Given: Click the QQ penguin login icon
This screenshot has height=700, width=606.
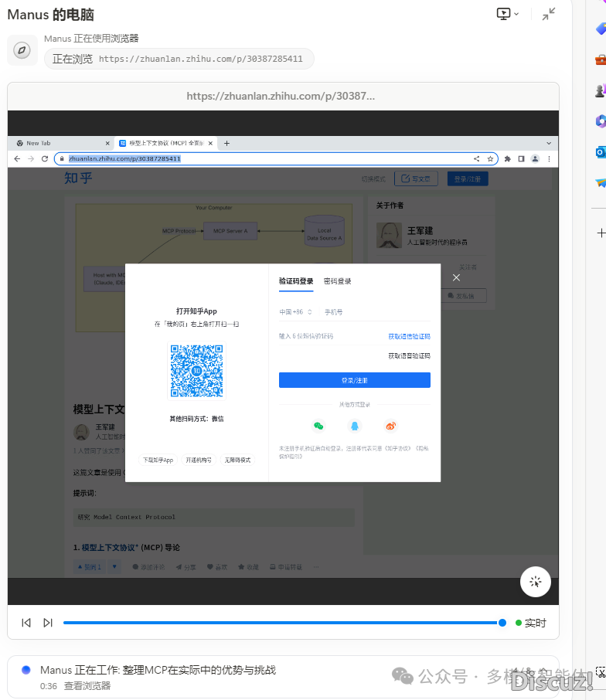Looking at the screenshot, I should tap(354, 426).
